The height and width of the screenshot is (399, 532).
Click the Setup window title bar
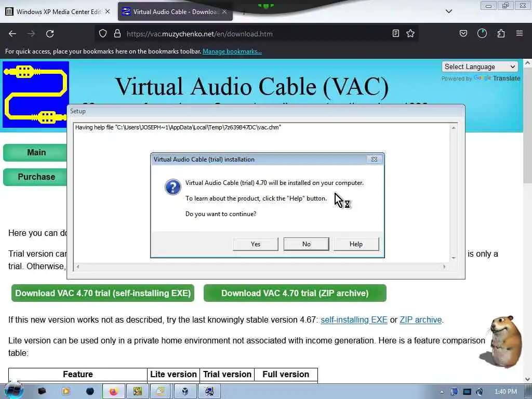click(265, 111)
